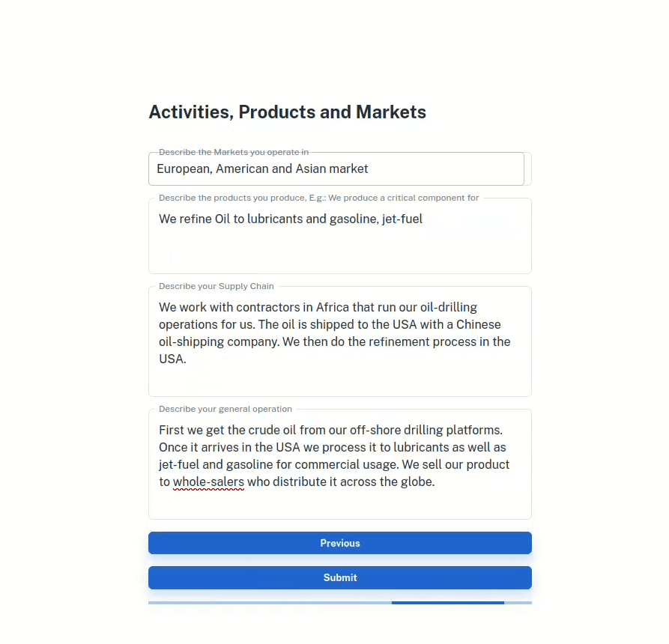This screenshot has width=669, height=644.
Task: Focus the Describe your Supply Chain textarea
Action: (339, 341)
